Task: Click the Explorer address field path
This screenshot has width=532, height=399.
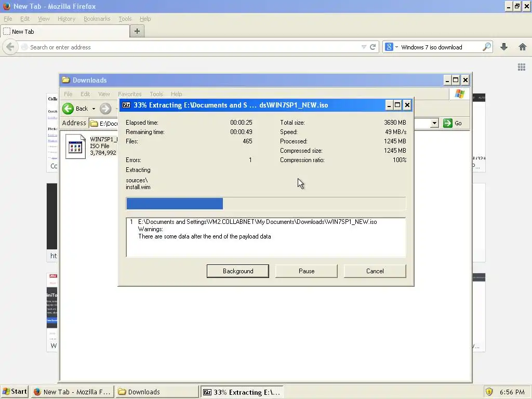Action: coord(104,124)
